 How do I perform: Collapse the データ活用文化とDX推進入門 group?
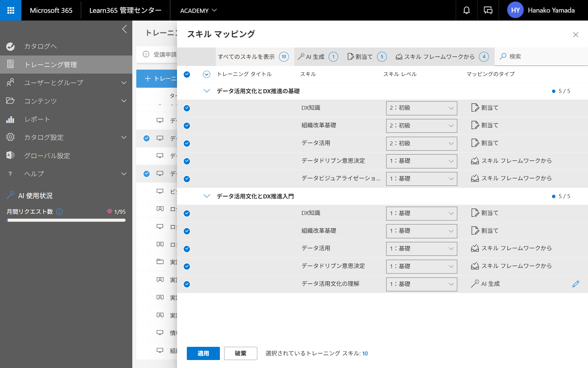207,196
